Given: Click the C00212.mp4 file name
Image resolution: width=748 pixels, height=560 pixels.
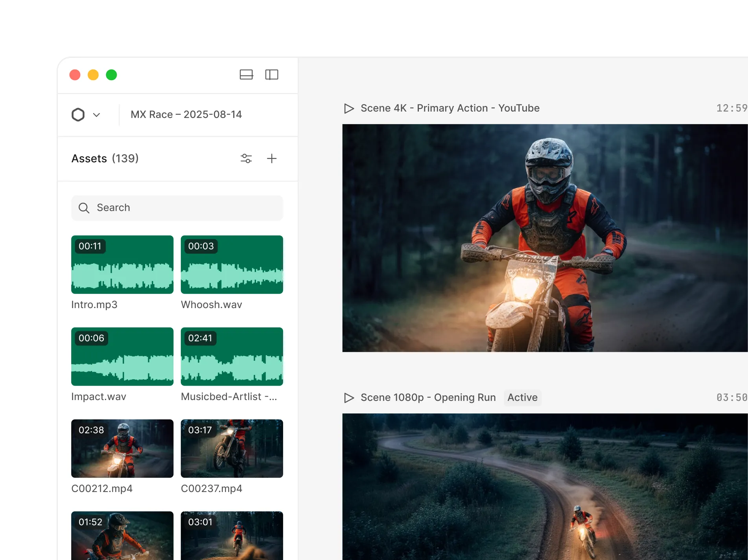Looking at the screenshot, I should (x=102, y=489).
